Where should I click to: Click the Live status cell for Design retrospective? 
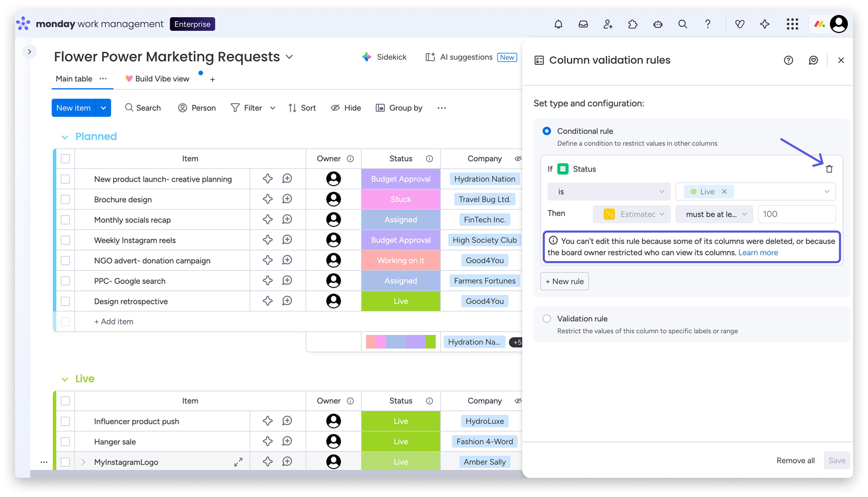(400, 301)
